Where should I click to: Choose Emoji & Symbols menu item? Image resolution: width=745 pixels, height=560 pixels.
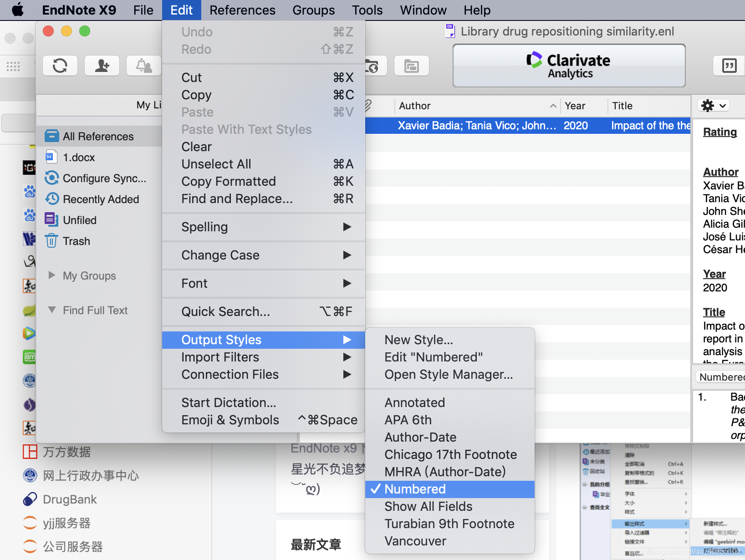264,420
